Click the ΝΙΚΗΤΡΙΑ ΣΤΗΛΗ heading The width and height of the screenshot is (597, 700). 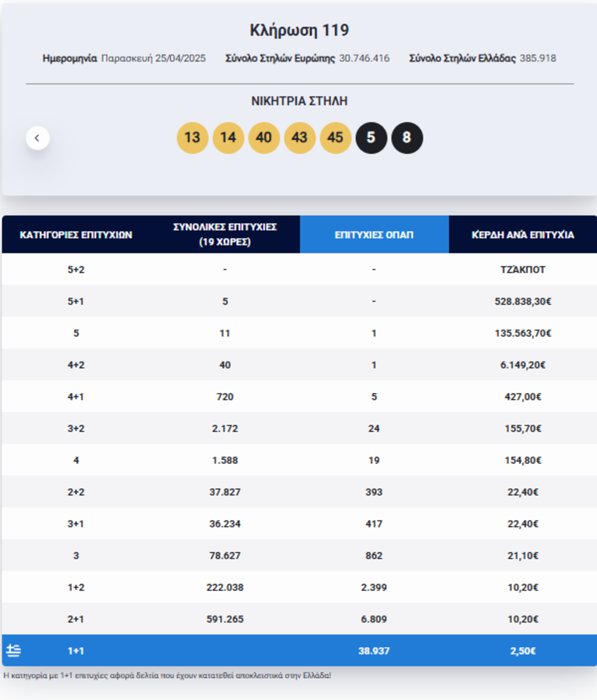299,101
